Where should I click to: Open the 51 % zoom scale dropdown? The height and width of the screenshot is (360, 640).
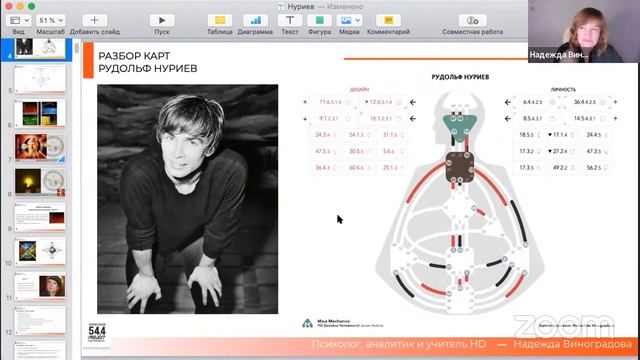point(50,20)
